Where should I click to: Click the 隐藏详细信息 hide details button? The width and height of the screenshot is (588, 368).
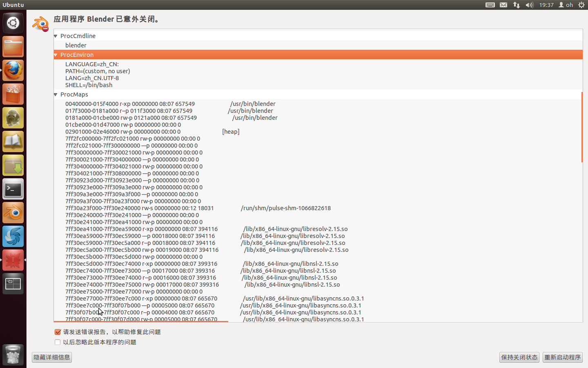point(52,357)
